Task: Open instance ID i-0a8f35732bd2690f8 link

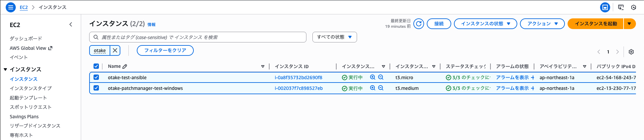Action: 298,78
